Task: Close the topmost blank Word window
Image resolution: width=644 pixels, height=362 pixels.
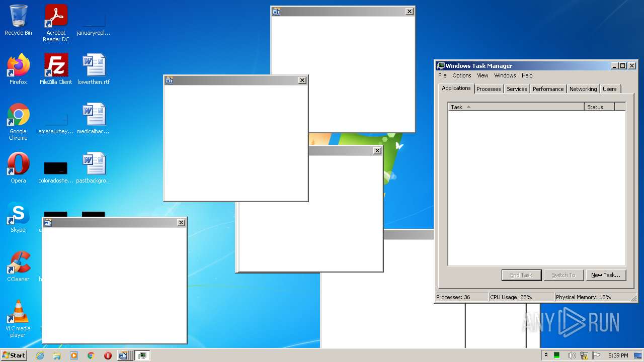Action: (x=410, y=11)
